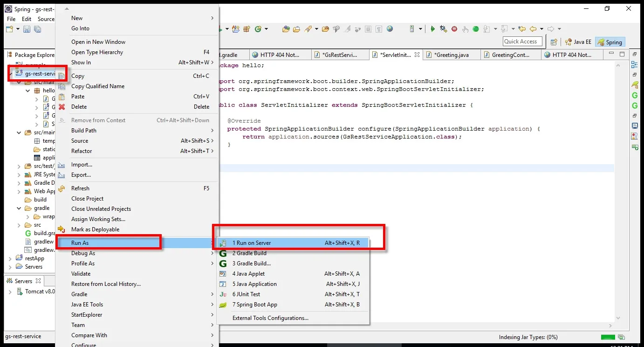Select 2 Gradle Build
This screenshot has height=347, width=644.
(293, 253)
